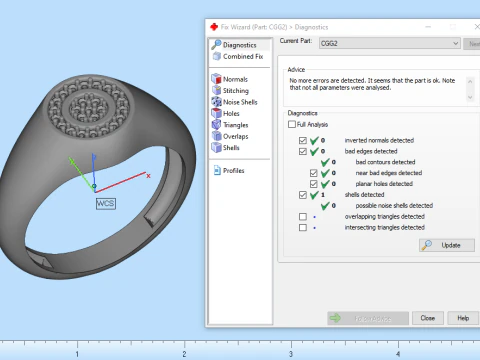Select the Noise Shells label
Viewport: 480px width, 360px height.
tap(240, 102)
